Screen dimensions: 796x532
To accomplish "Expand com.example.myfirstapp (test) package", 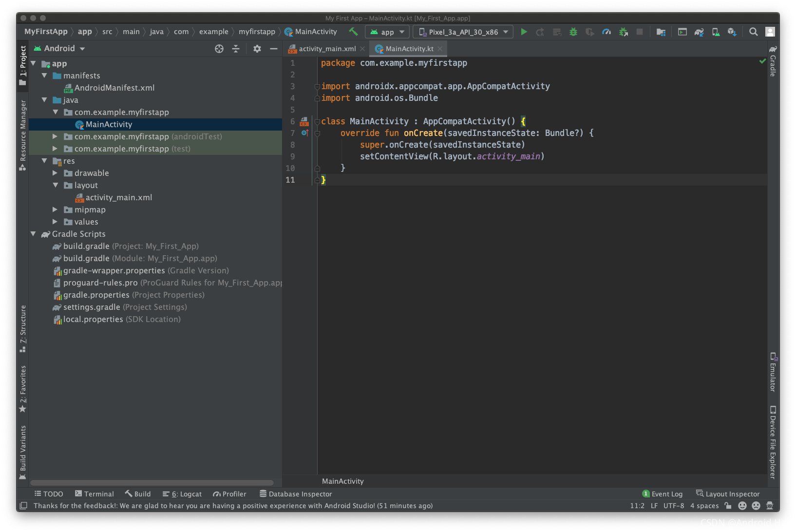I will coord(55,149).
